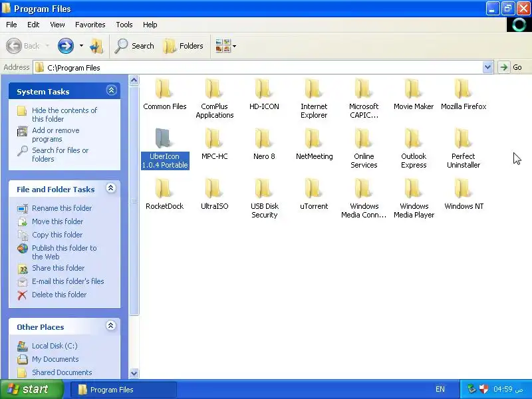Collapse the Other Places panel
Screen dimensions: 532x399
click(110, 326)
